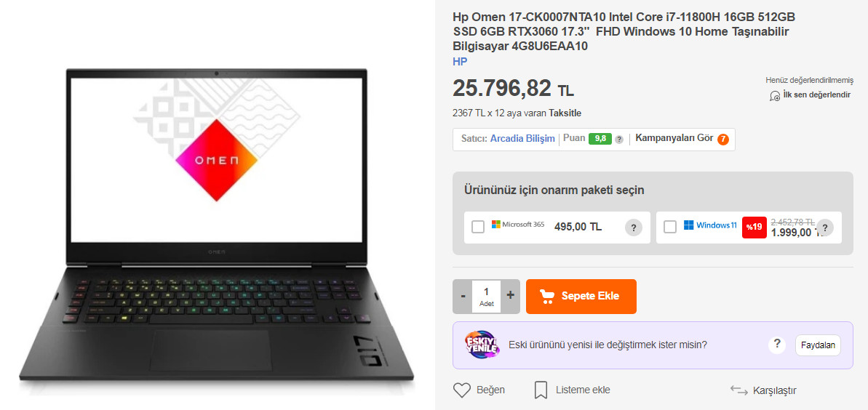The height and width of the screenshot is (410, 868).
Task: Open the HP brand link
Action: click(460, 61)
